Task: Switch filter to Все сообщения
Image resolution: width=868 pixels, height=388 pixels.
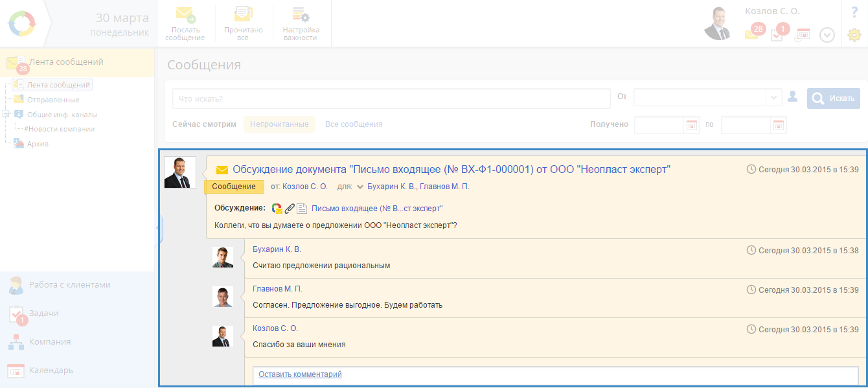Action: (x=354, y=124)
